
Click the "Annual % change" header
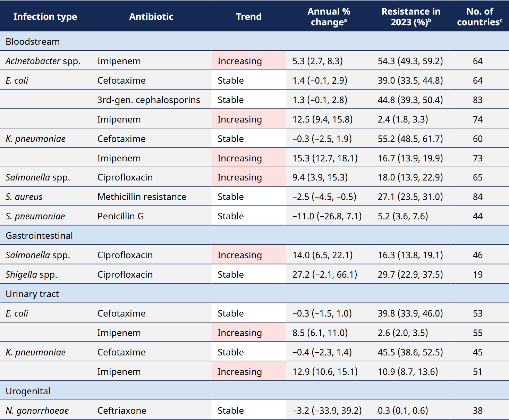click(329, 17)
